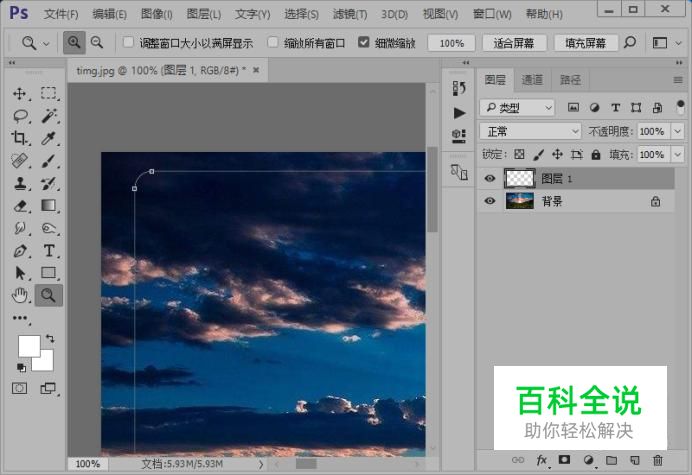Select the Eyedropper tool
Image resolution: width=692 pixels, height=475 pixels.
click(49, 138)
